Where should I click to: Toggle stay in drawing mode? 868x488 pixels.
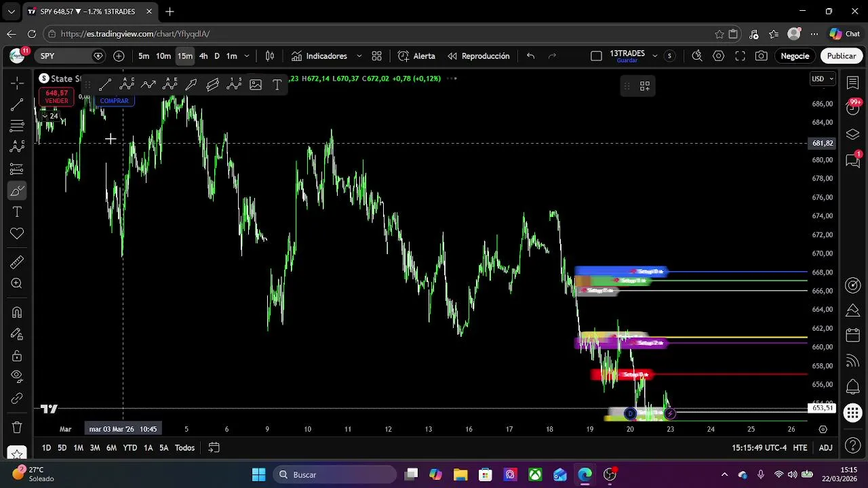(x=17, y=334)
